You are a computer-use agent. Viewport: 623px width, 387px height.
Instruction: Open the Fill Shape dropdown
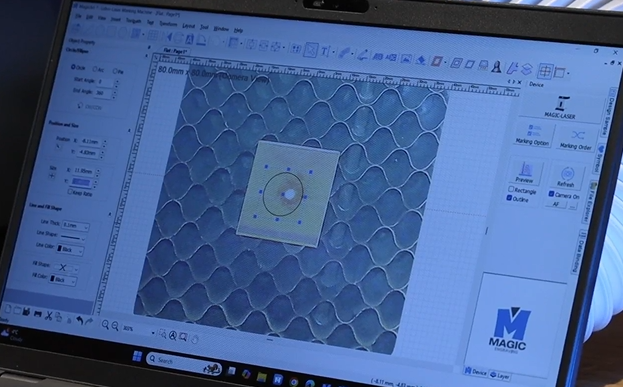(66, 268)
